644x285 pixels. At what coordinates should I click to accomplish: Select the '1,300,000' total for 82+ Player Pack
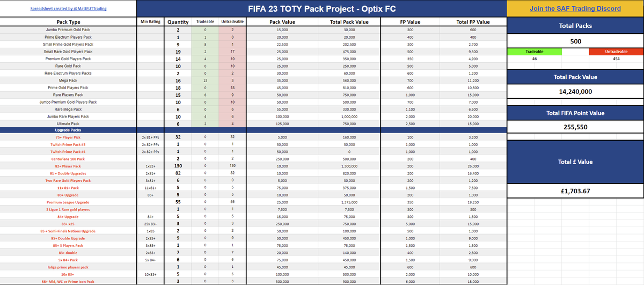click(349, 166)
